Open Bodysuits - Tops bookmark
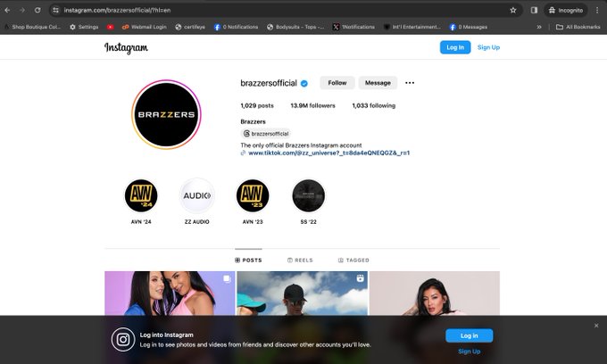 pos(295,27)
